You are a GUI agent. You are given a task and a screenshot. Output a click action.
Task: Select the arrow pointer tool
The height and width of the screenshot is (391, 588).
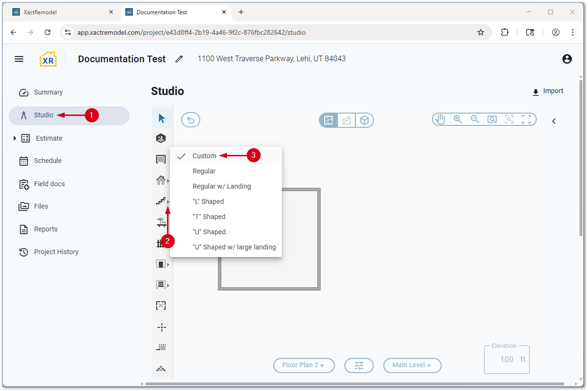pos(162,118)
